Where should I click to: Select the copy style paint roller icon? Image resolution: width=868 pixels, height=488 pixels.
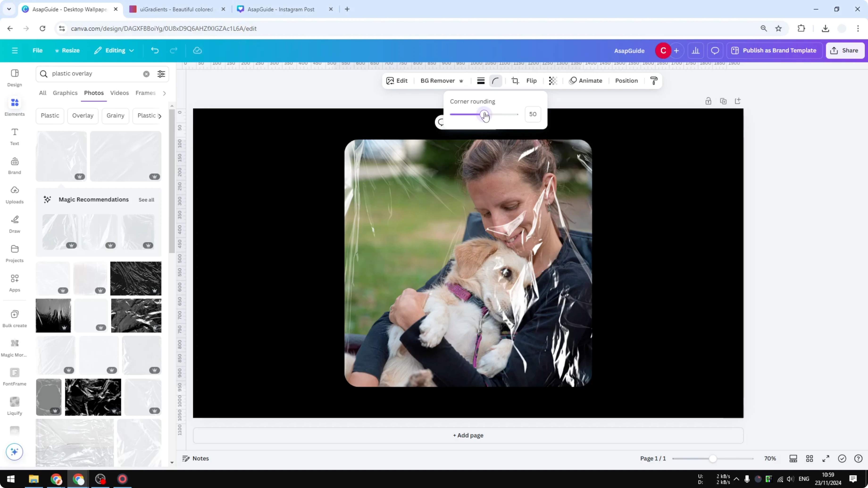[654, 81]
